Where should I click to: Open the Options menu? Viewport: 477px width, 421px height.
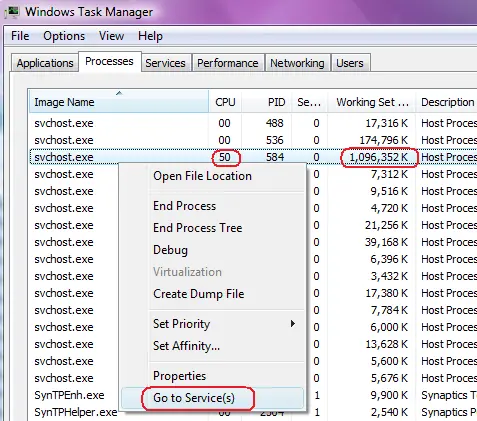[64, 36]
